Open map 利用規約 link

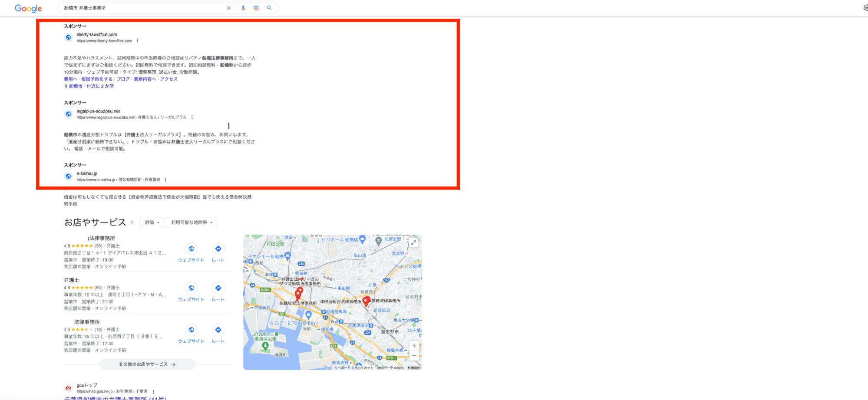pyautogui.click(x=414, y=368)
